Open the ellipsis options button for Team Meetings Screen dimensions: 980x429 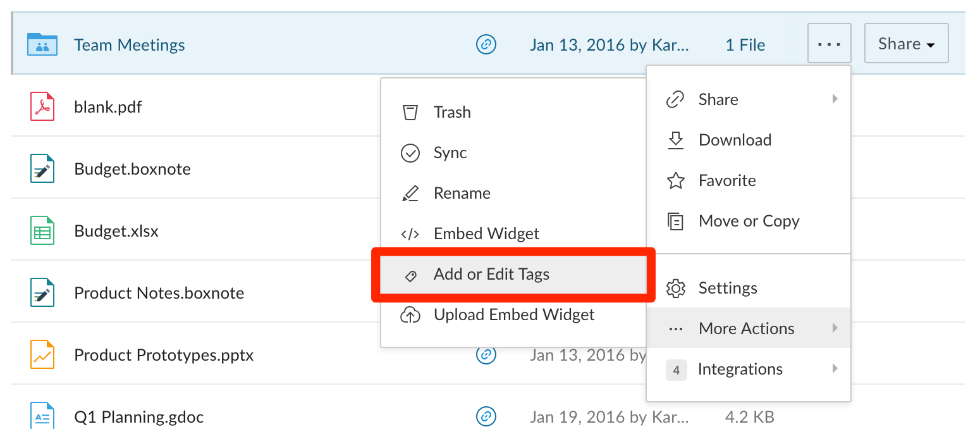[x=829, y=43]
